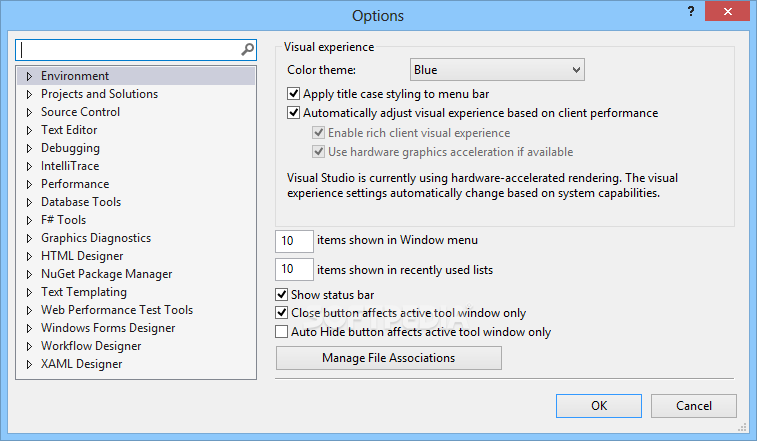Click items shown in Window menu field
Screen dimensions: 757x441
[294, 241]
